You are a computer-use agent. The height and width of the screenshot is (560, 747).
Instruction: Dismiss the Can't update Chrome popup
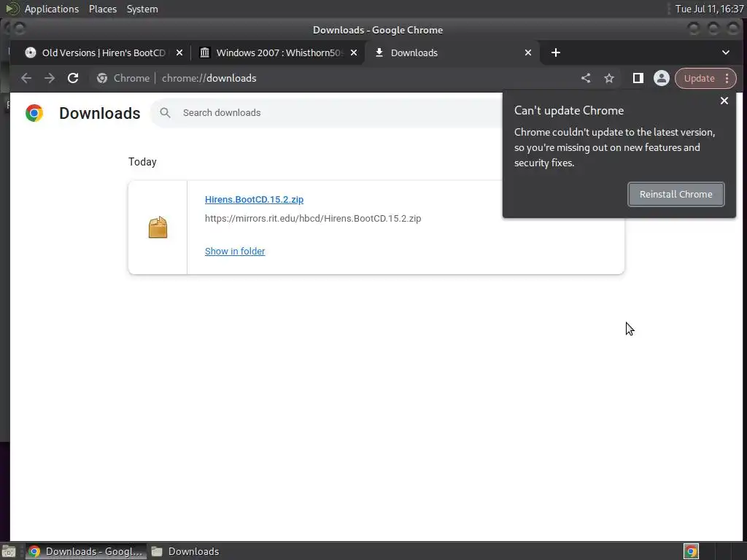[724, 101]
